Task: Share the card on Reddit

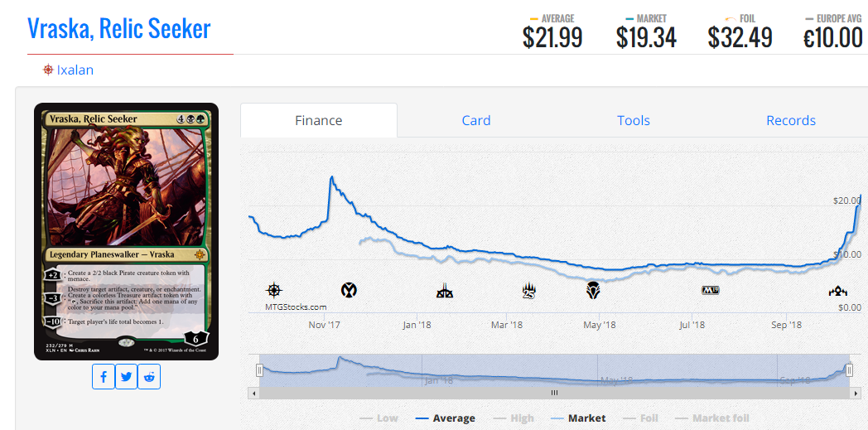Action: tap(149, 377)
